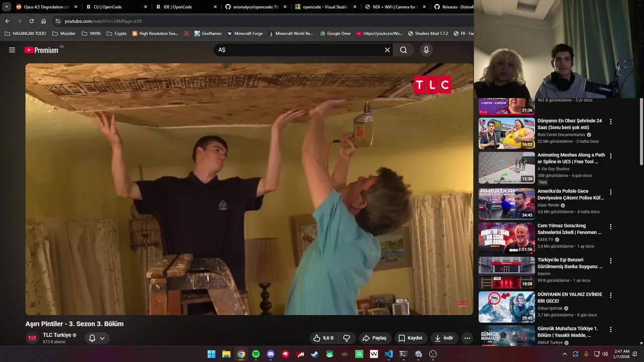The height and width of the screenshot is (362, 644).
Task: Open options for 'Amerika'da Polisle Gece' video
Action: tap(611, 192)
